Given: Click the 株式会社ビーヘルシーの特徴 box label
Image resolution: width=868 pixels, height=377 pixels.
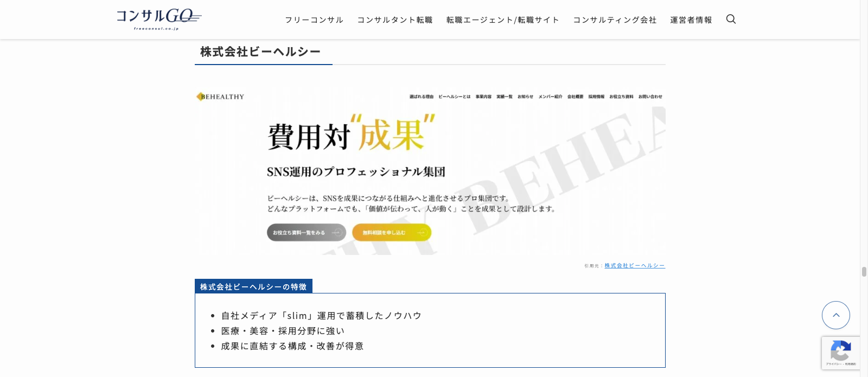Looking at the screenshot, I should [x=253, y=287].
